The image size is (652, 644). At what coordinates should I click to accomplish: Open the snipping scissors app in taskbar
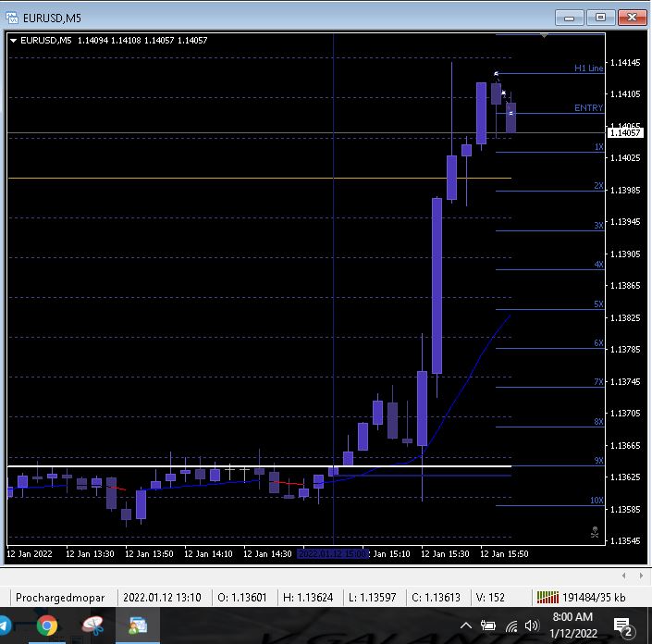pos(92,625)
